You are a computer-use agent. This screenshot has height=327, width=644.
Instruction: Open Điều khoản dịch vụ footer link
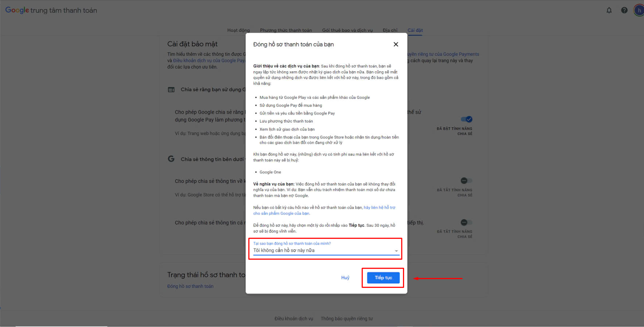coord(294,319)
